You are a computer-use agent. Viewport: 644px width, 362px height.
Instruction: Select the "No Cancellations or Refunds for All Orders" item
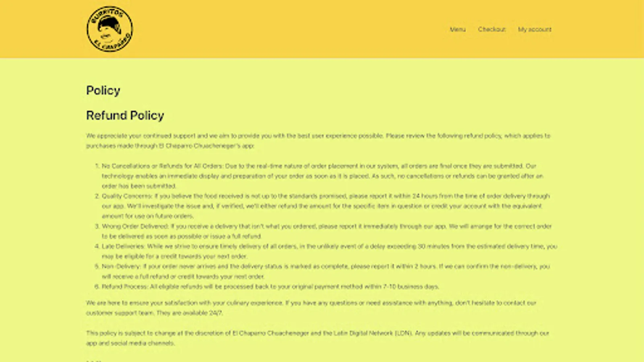click(x=322, y=176)
